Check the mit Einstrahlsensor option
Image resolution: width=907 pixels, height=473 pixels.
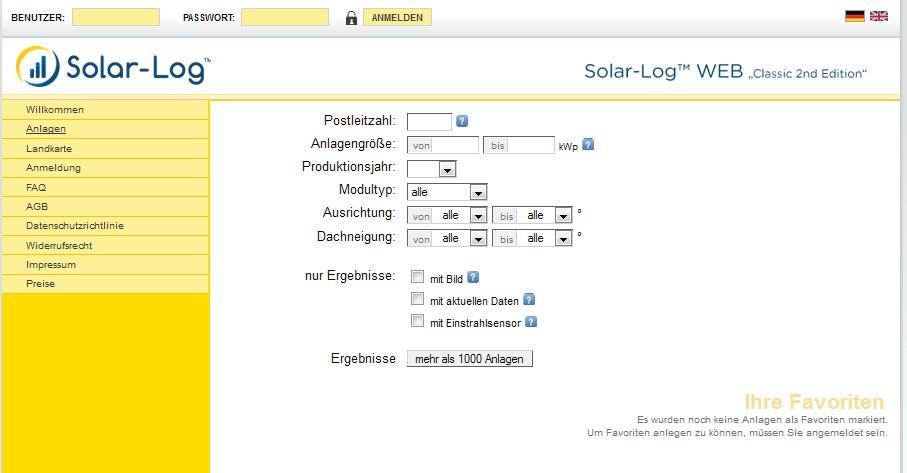click(x=417, y=320)
